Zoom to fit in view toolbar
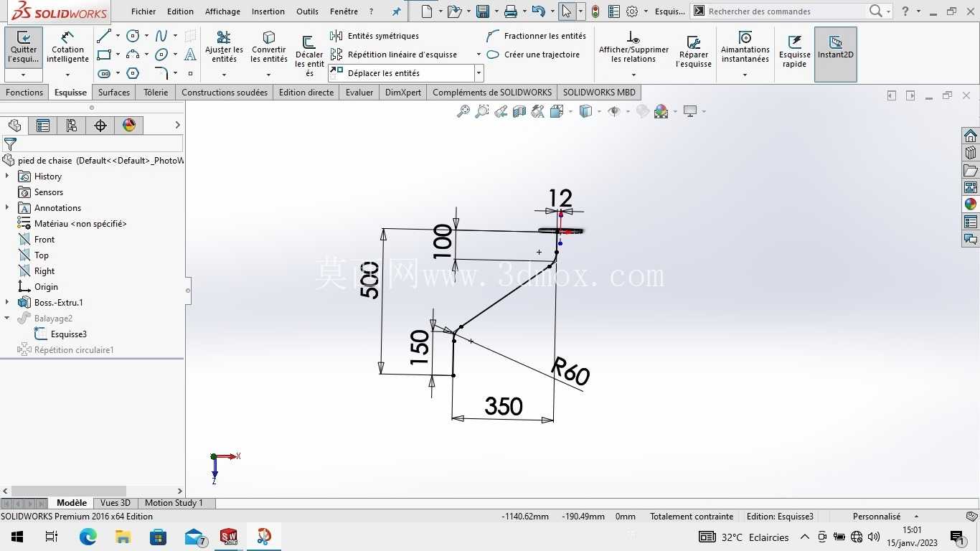 click(463, 111)
